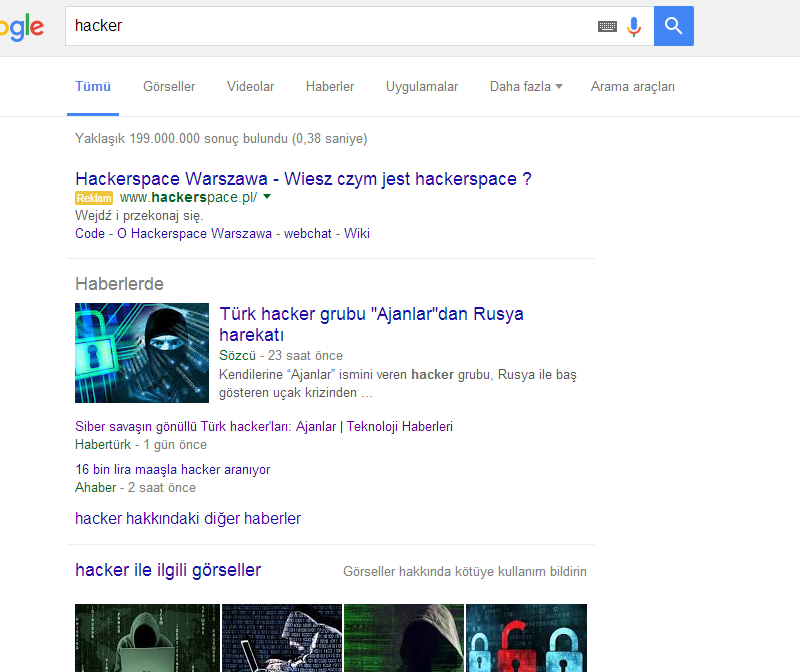Expand the green arrow next to hackerspace.pl

click(267, 196)
